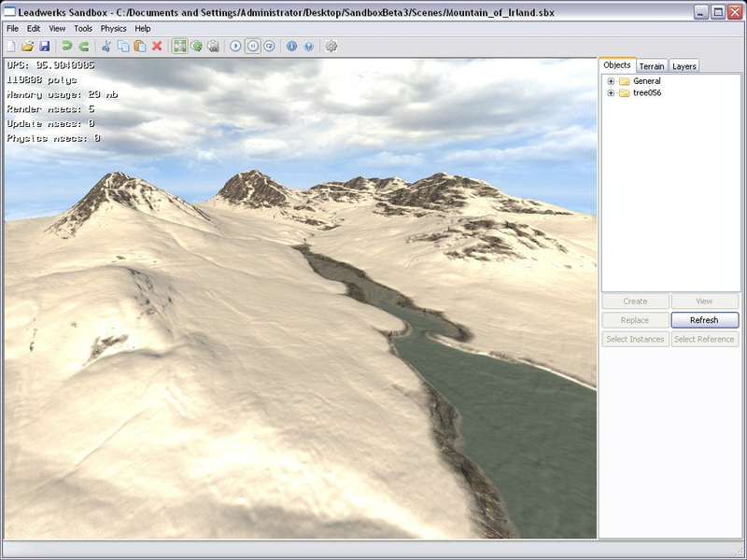Expand the General folder node
This screenshot has height=560, width=747.
[x=611, y=81]
